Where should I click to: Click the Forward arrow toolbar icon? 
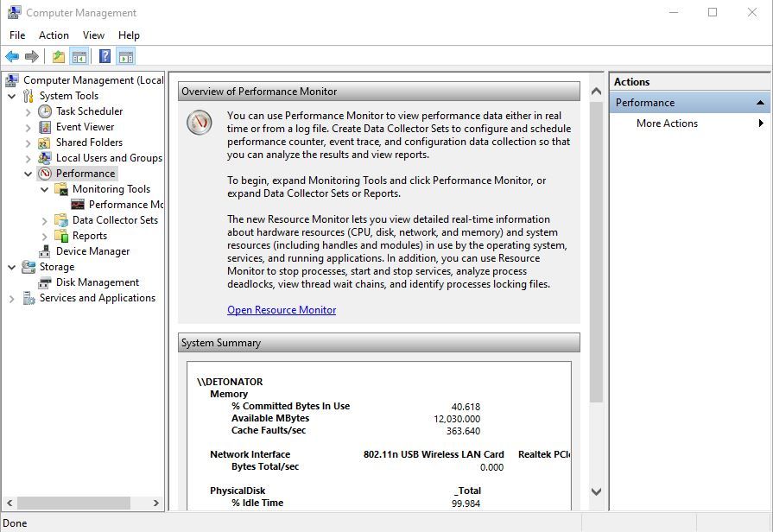point(32,57)
